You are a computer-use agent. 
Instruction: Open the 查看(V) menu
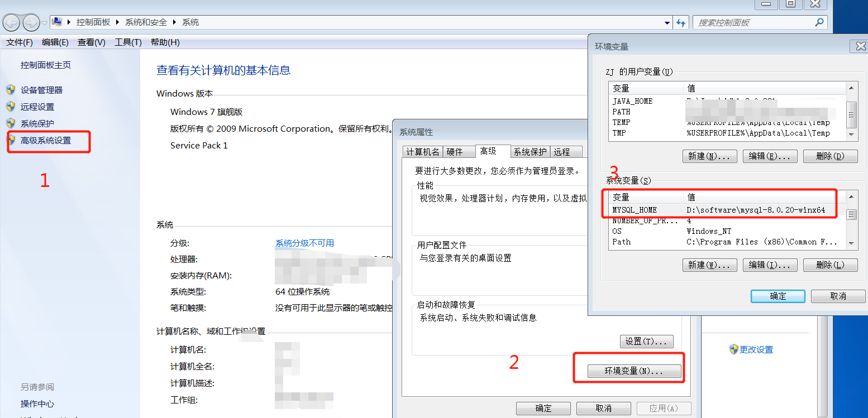coord(92,42)
